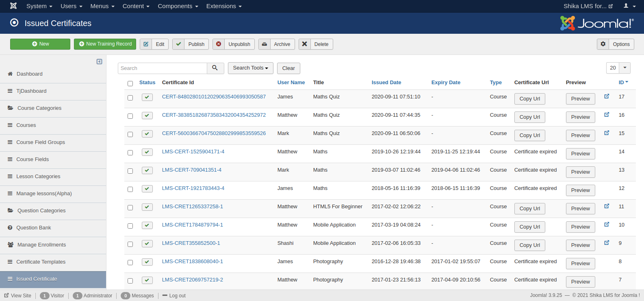644x301 pixels.
Task: Toggle the select-all checkbox in table header
Action: [x=130, y=83]
